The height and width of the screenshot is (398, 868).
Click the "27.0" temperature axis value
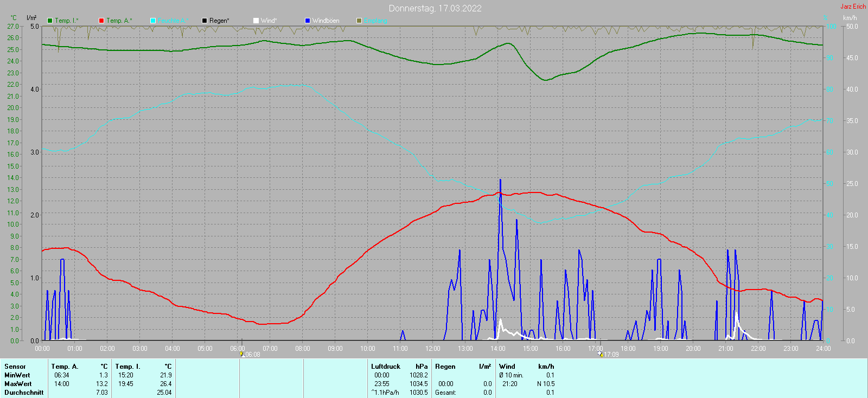[x=13, y=26]
